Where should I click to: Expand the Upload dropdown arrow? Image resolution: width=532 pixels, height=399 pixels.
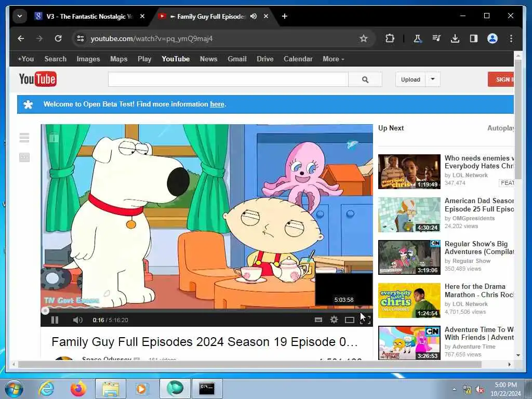click(x=433, y=79)
